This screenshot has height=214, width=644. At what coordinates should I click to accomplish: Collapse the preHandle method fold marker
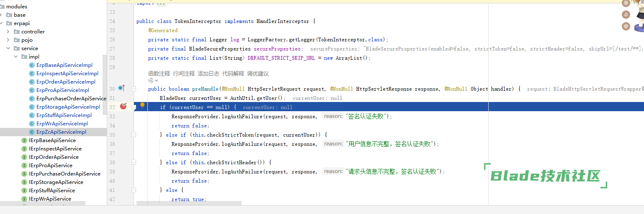(x=134, y=89)
